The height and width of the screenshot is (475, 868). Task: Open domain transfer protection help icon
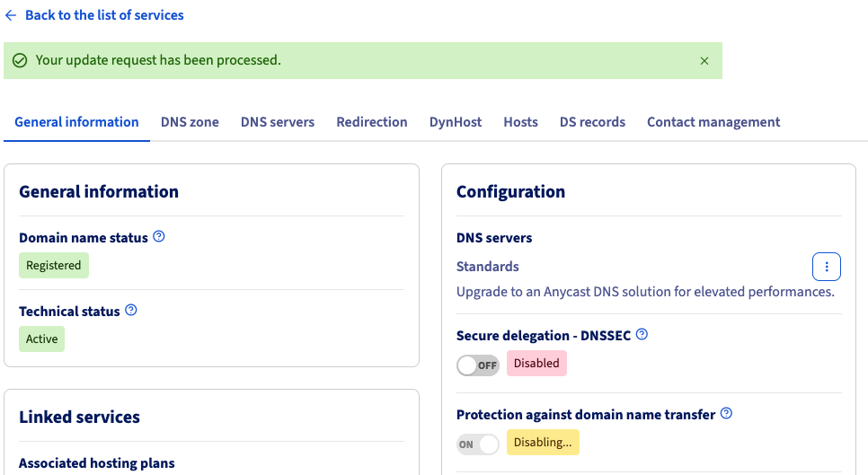727,414
